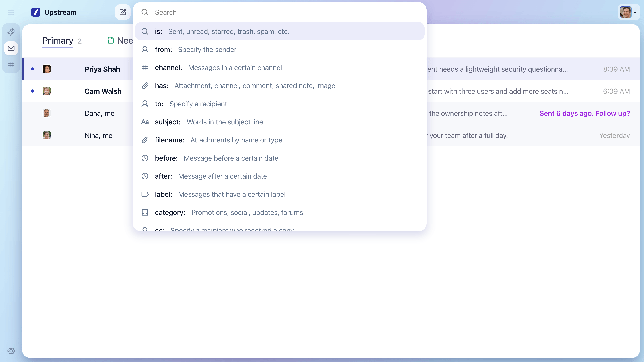The height and width of the screenshot is (362, 644).
Task: Choose the channel: search filter suggestion
Action: point(280,67)
